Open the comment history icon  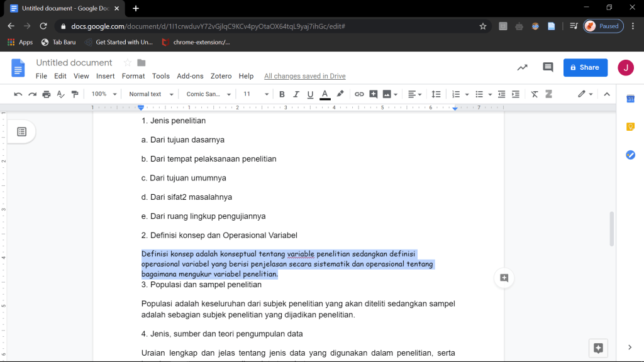pyautogui.click(x=548, y=67)
